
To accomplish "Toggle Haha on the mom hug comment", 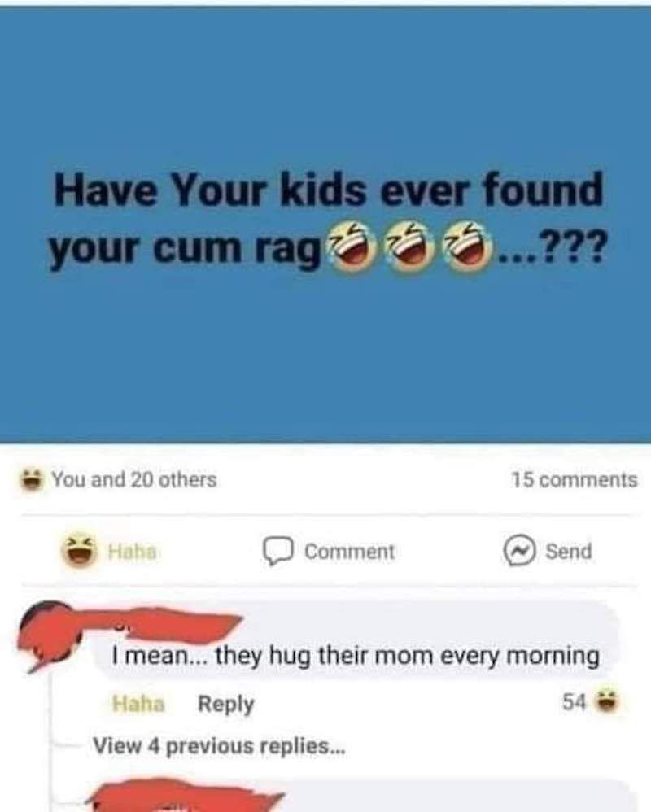I will click(138, 703).
